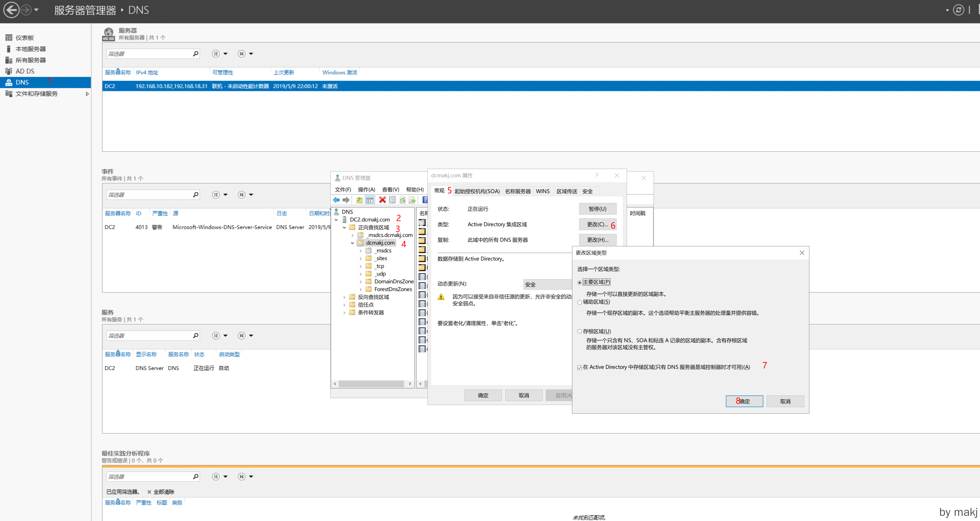
Task: Click the red Delete X toolbar icon
Action: tap(382, 200)
